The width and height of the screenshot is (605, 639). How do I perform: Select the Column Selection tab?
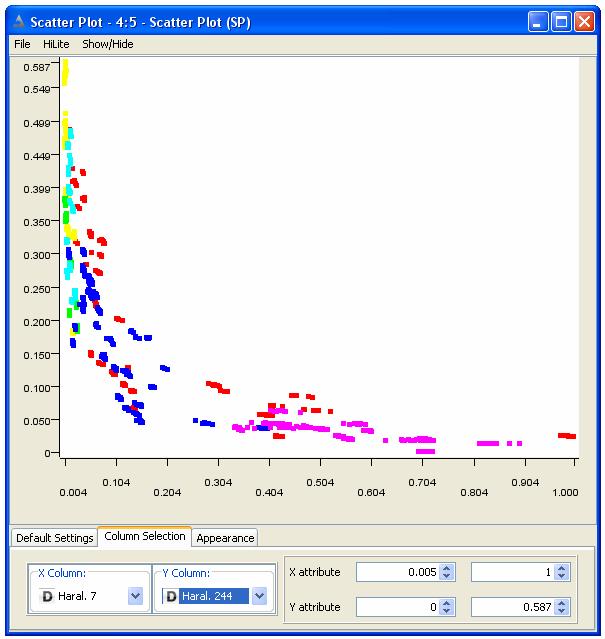click(144, 536)
